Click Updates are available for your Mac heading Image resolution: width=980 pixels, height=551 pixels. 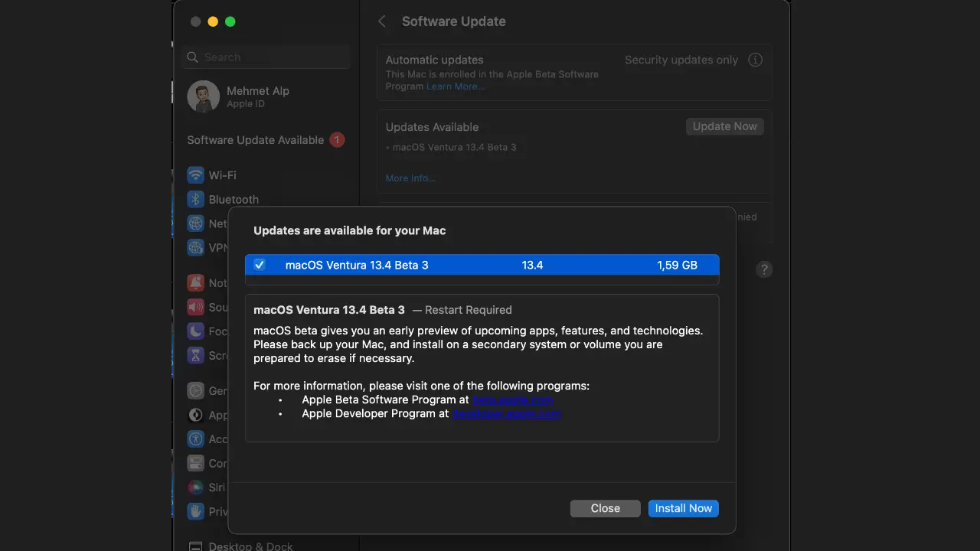point(350,230)
